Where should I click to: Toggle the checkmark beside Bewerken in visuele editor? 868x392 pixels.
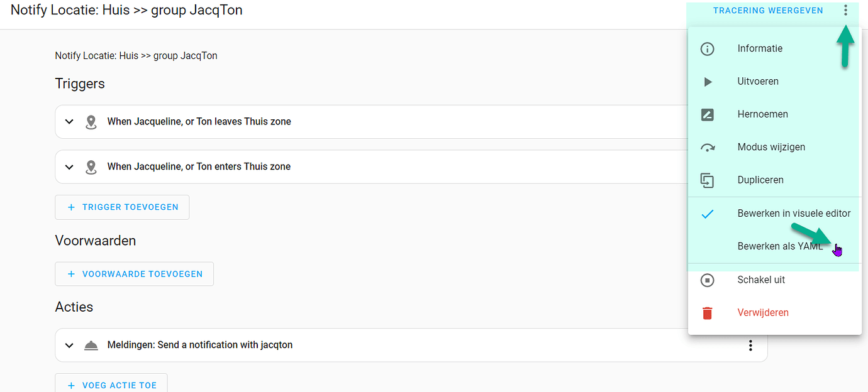coord(708,214)
